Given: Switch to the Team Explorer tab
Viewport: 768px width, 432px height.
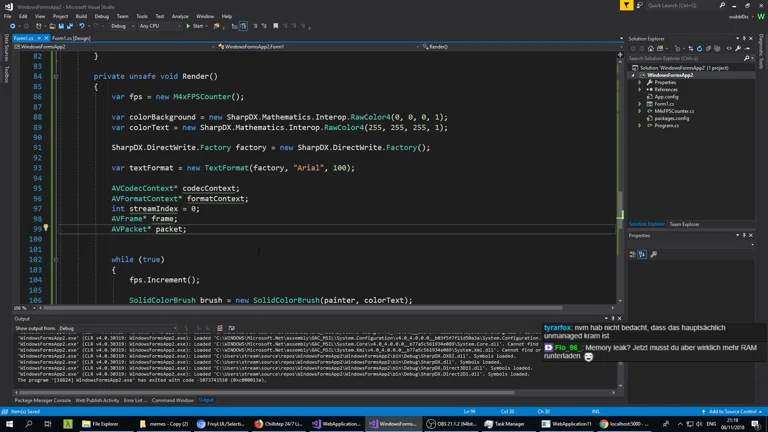Looking at the screenshot, I should click(684, 224).
